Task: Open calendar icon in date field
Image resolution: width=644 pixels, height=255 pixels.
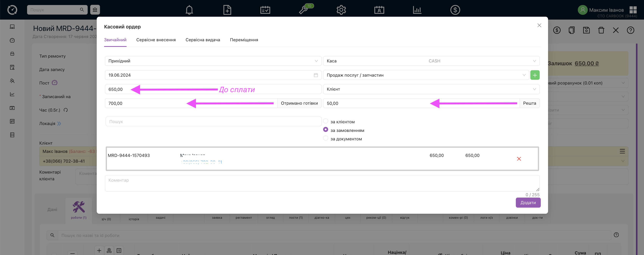Action: (316, 75)
